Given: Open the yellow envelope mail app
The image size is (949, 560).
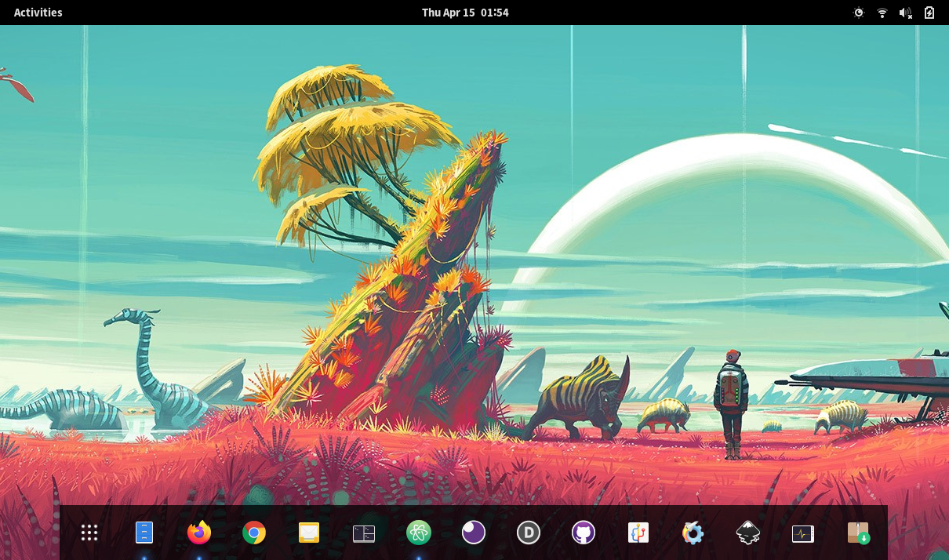Looking at the screenshot, I should tap(309, 533).
